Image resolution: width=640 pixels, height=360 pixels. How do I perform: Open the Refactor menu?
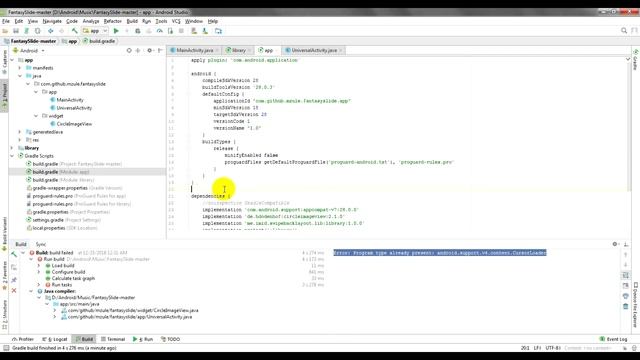pos(113,21)
